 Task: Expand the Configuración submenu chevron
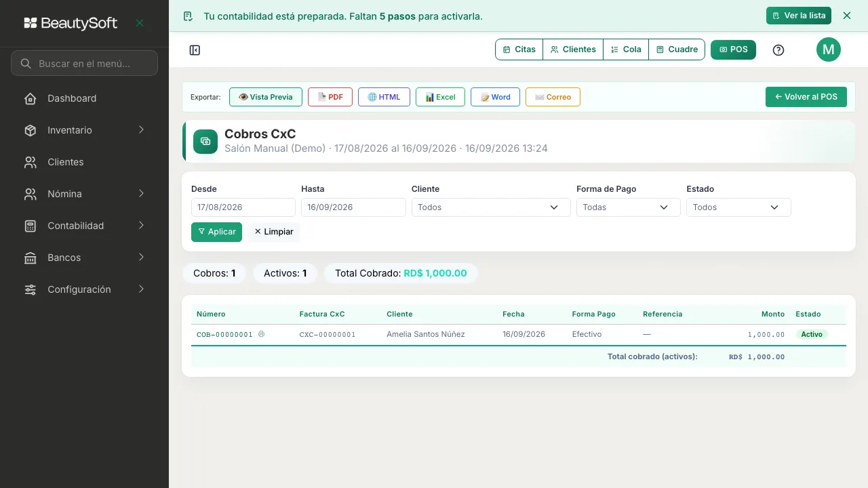click(x=141, y=289)
